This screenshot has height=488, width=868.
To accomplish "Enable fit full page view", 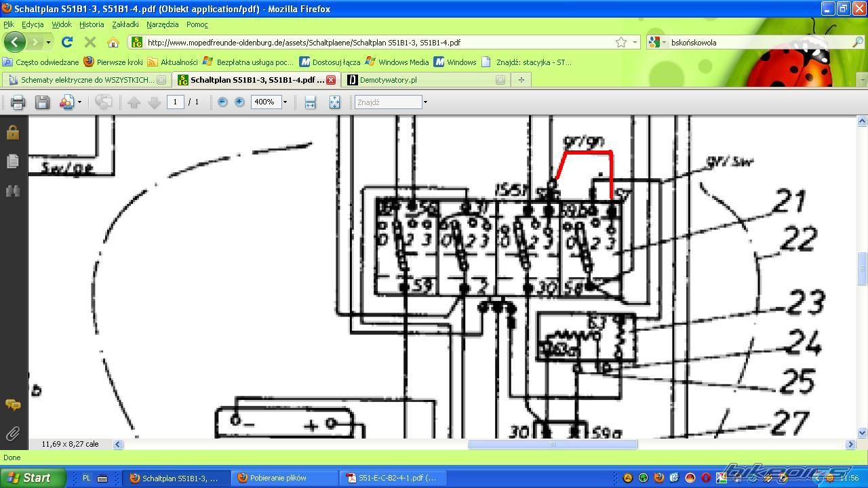I will [334, 102].
